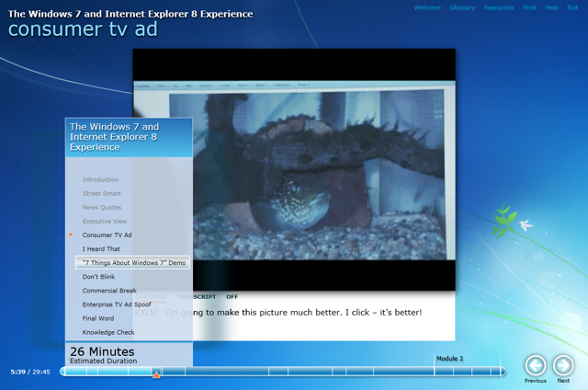Select Commercial Break topic
This screenshot has height=390, width=588.
point(109,291)
